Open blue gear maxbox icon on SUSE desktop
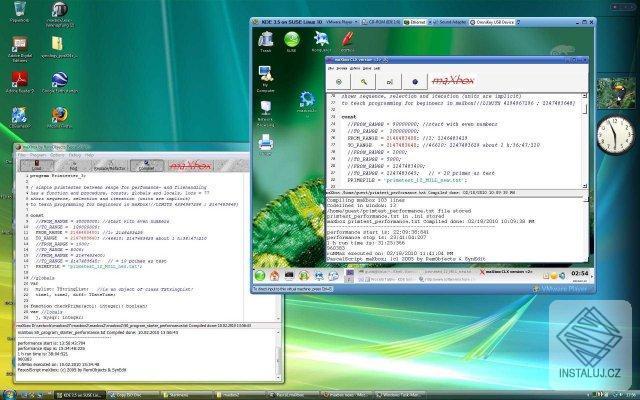The image size is (640, 400). [x=307, y=104]
